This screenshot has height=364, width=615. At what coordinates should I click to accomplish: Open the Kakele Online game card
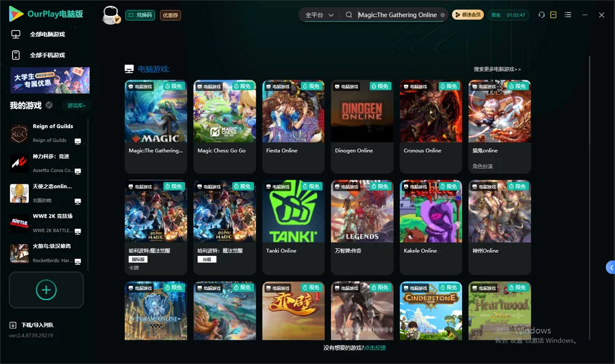(x=430, y=227)
